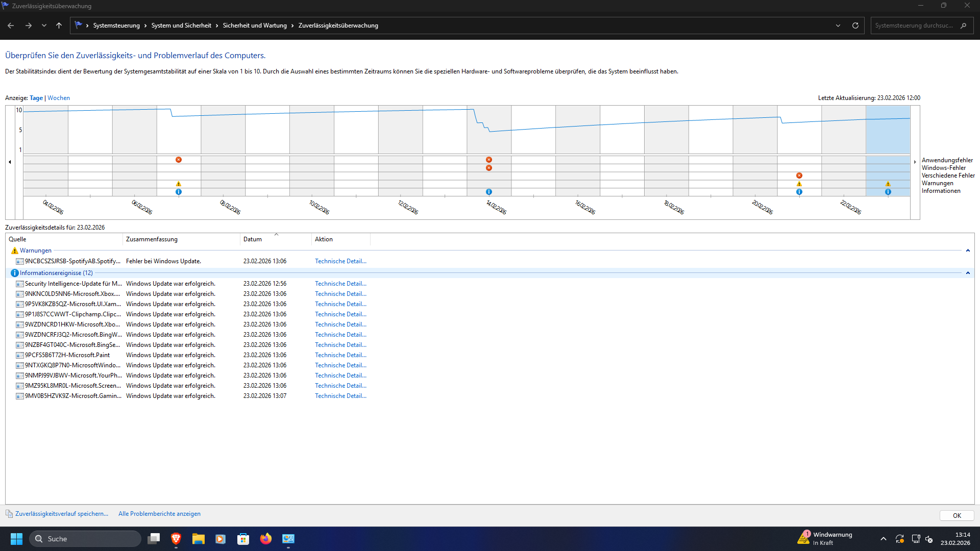Viewport: 980px width, 551px height.
Task: Collapse the Warnungen group
Action: tap(968, 251)
